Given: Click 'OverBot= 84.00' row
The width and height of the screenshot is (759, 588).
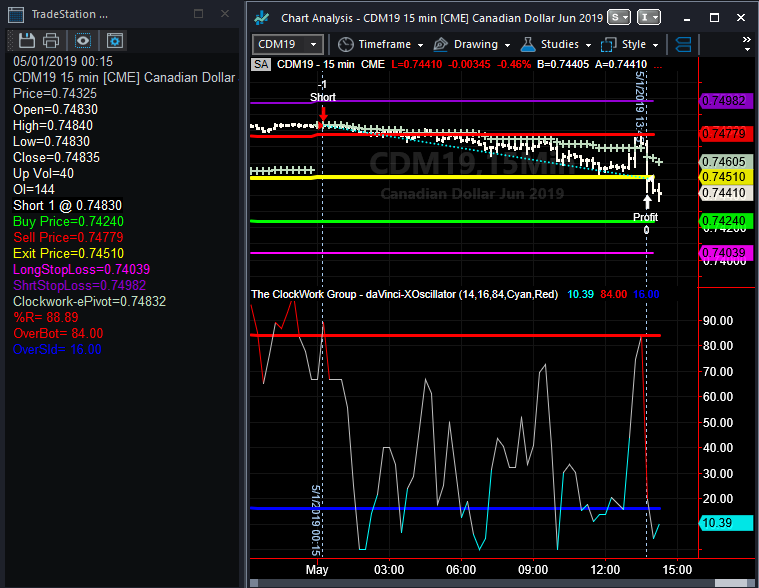Looking at the screenshot, I should click(58, 333).
